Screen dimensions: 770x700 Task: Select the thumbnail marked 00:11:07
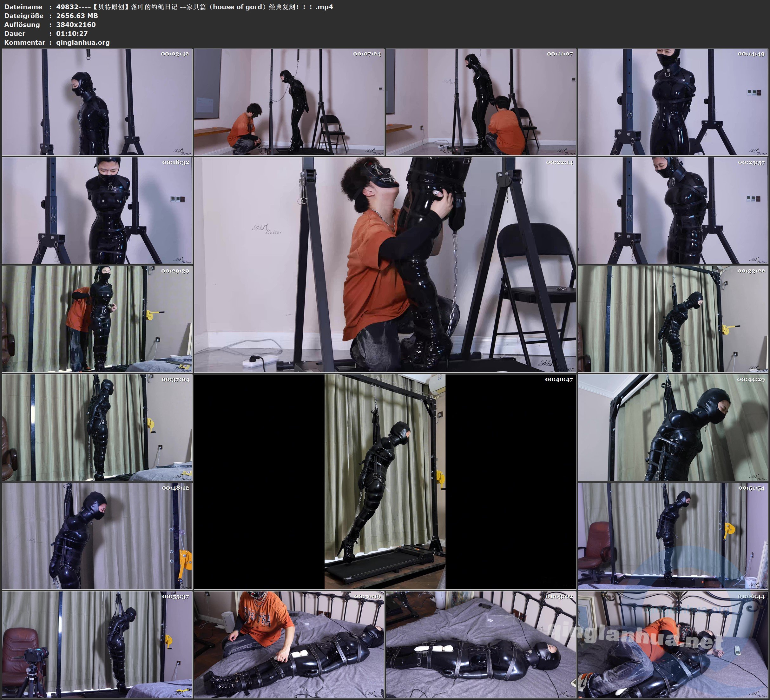click(481, 102)
